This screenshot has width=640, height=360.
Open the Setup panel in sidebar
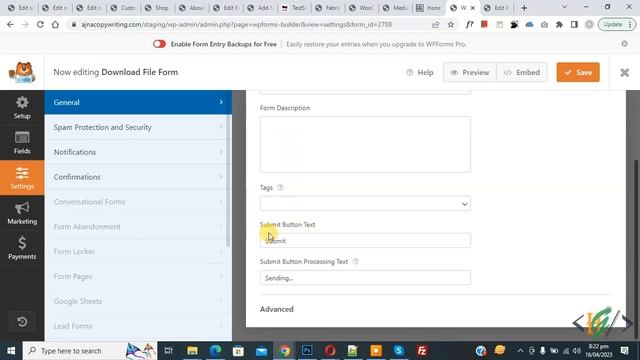tap(22, 108)
